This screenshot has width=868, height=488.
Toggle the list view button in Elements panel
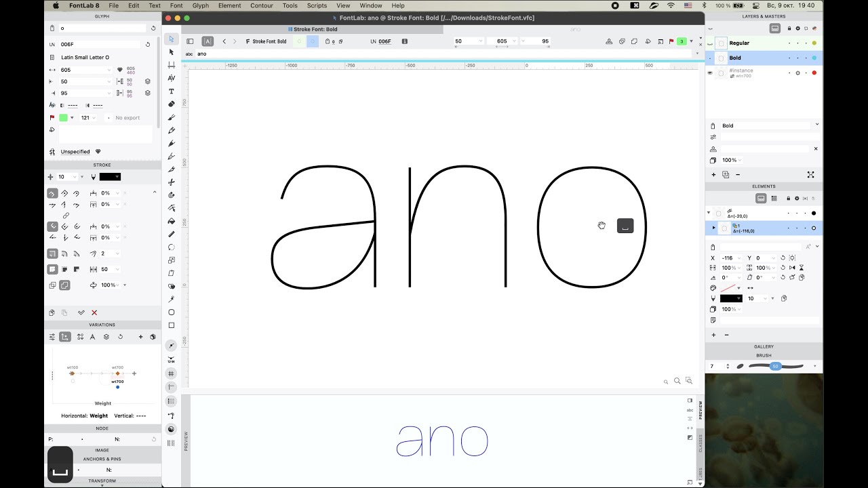tap(761, 199)
